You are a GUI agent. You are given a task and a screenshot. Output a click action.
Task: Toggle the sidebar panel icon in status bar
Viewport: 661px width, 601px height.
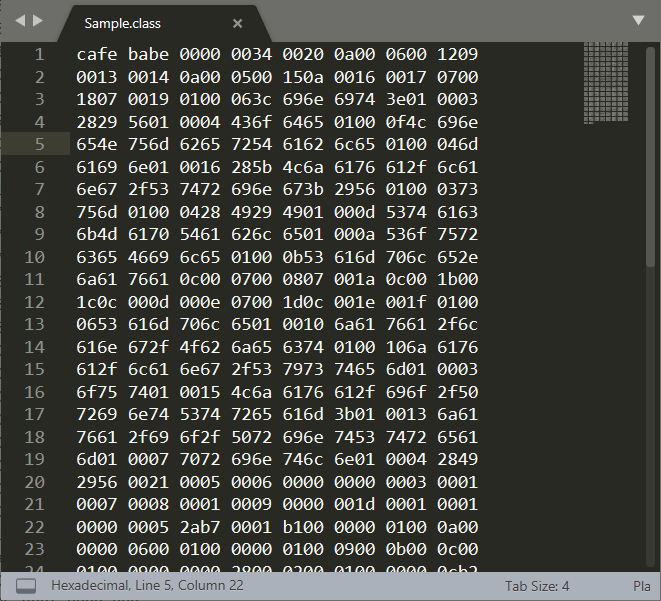(26, 586)
